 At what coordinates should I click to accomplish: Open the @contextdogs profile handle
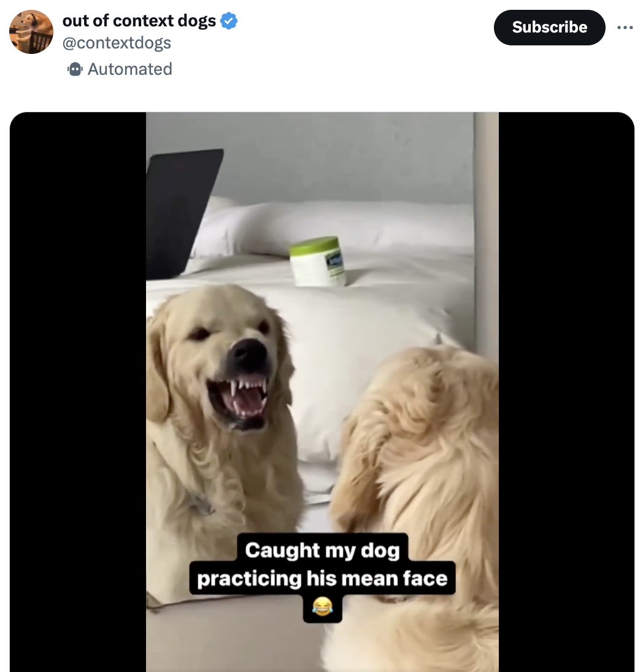point(117,42)
